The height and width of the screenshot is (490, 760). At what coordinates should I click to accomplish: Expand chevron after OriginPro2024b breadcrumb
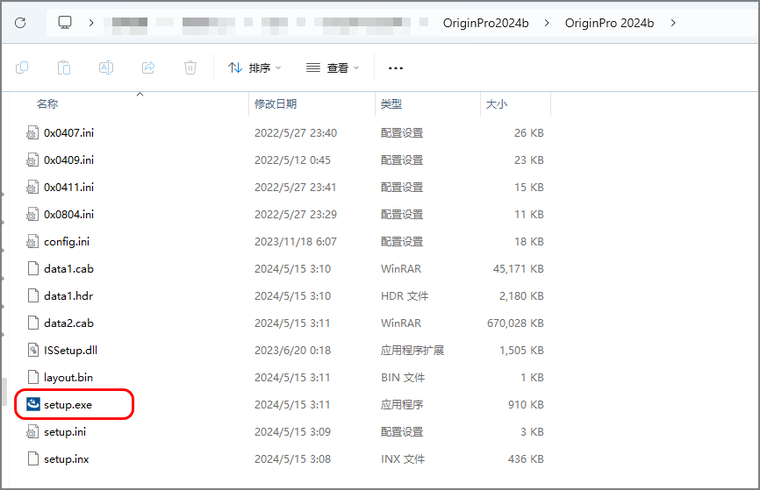tap(547, 23)
